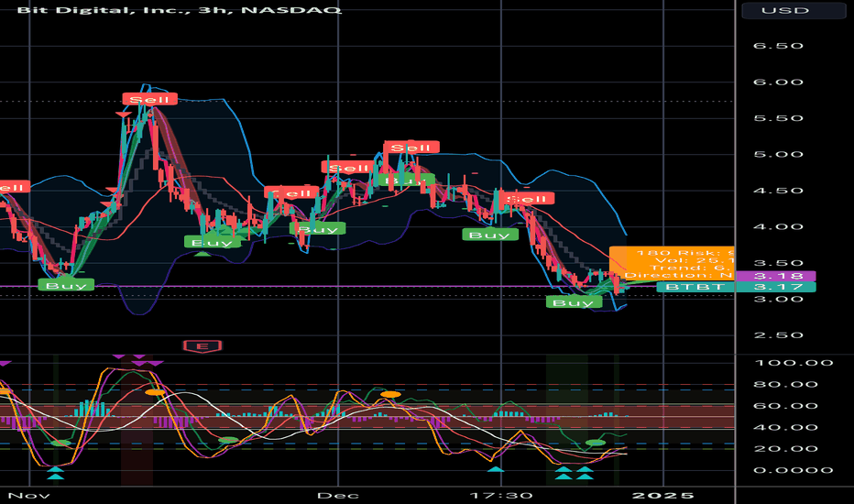854x504 pixels.
Task: Click the 60.00 oscillator axis label
Action: [786, 406]
